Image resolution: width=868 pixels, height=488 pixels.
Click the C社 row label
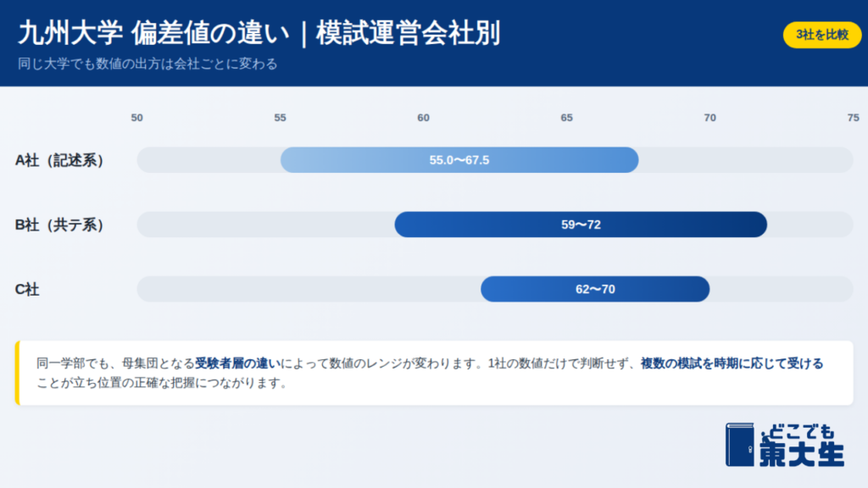point(27,290)
